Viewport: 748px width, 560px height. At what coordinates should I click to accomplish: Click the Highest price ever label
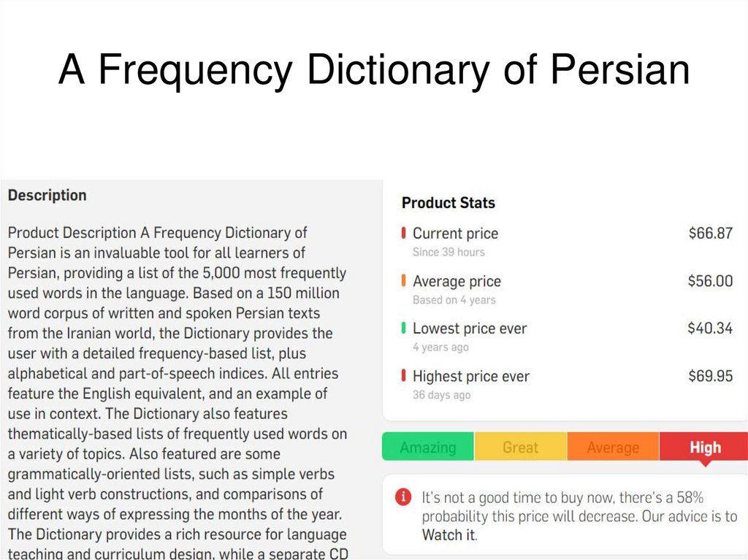pyautogui.click(x=470, y=376)
